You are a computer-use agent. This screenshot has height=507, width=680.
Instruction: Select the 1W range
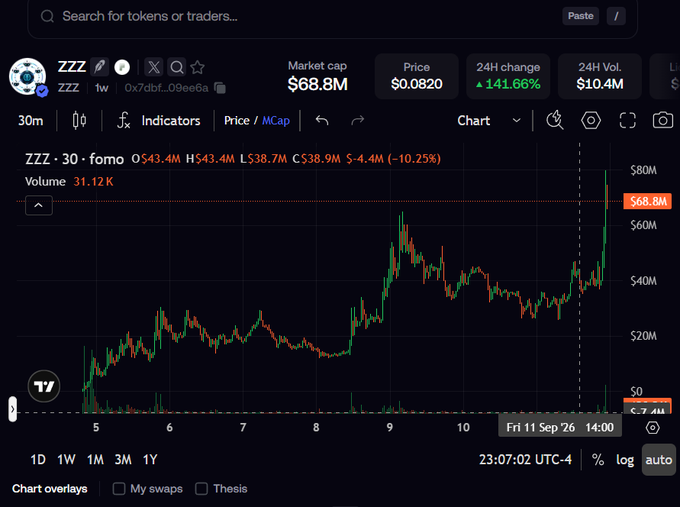(x=66, y=460)
